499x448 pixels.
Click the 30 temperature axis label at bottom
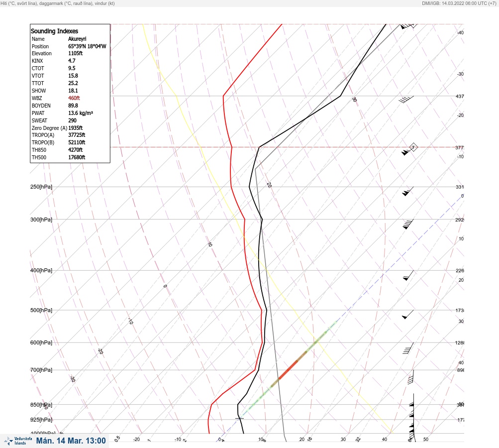click(343, 440)
